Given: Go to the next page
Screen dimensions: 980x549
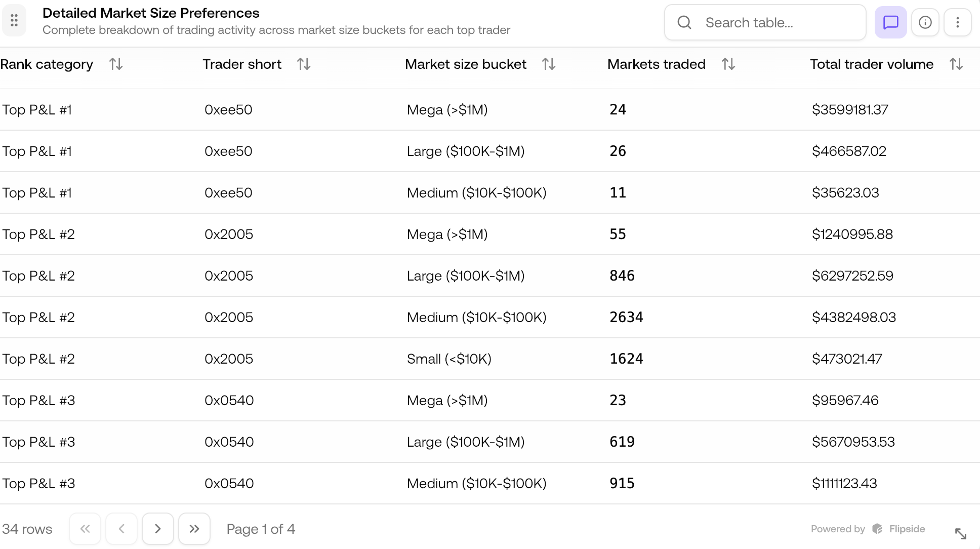Looking at the screenshot, I should 158,528.
